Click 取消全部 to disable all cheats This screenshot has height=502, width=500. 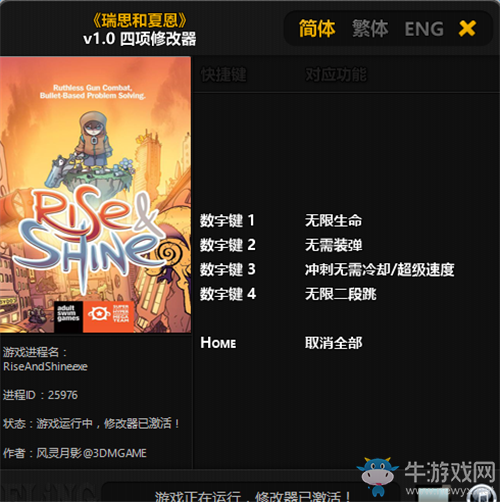coord(333,343)
